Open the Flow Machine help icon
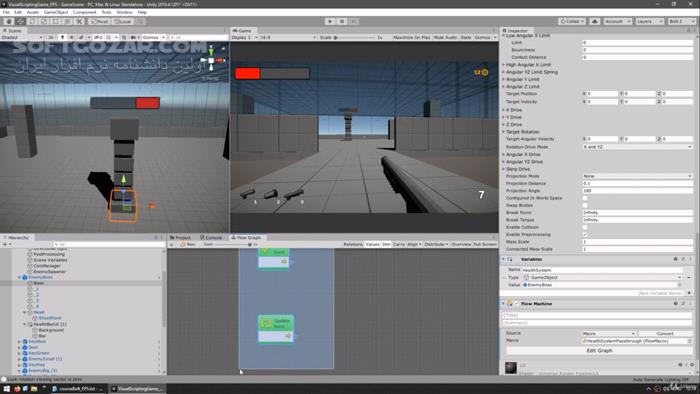This screenshot has height=394, width=700. tap(676, 303)
